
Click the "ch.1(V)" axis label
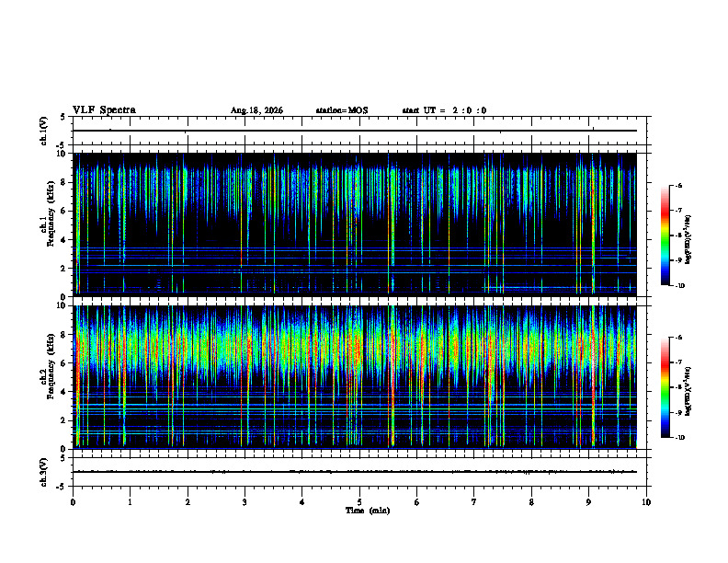[x=43, y=131]
